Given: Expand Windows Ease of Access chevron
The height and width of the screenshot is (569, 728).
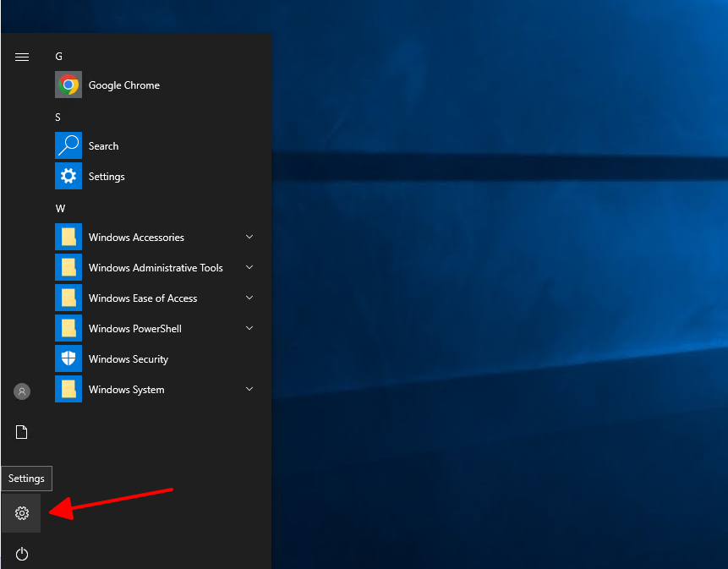Looking at the screenshot, I should coord(249,298).
